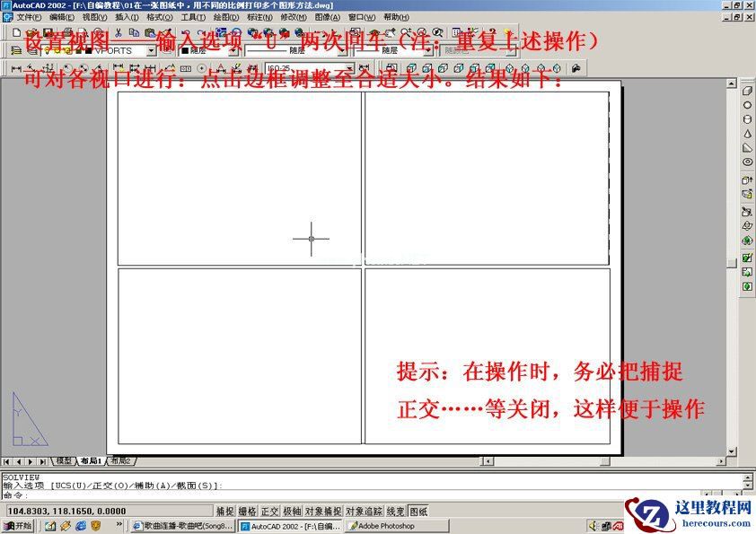
Task: Click the drawing area scroll-up arrow
Action: click(x=732, y=83)
